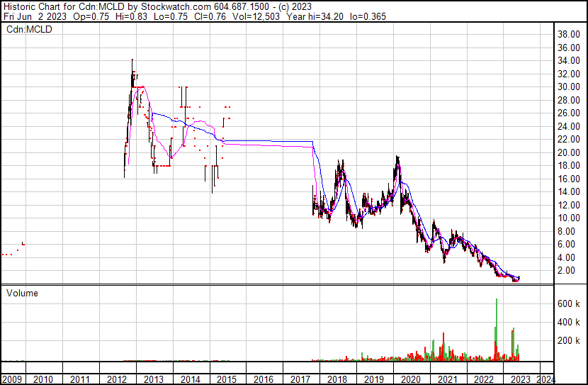Select the 2013 year marker on the timeline
The image size is (588, 385).
[x=153, y=379]
